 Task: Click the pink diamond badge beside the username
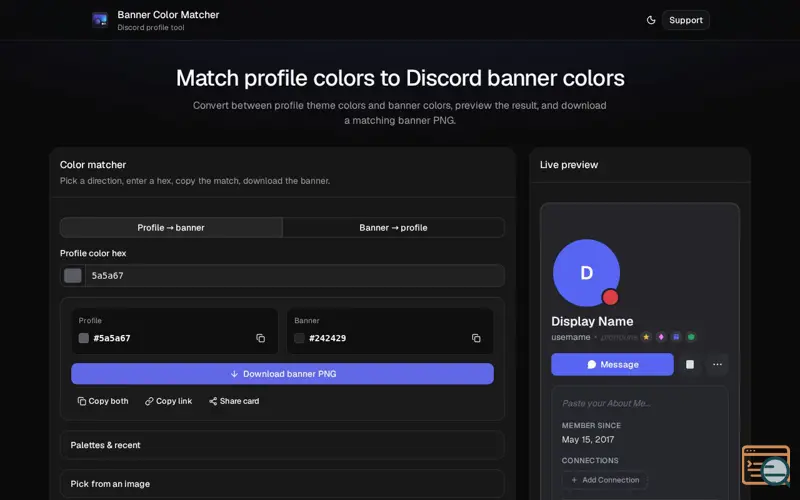pyautogui.click(x=661, y=337)
